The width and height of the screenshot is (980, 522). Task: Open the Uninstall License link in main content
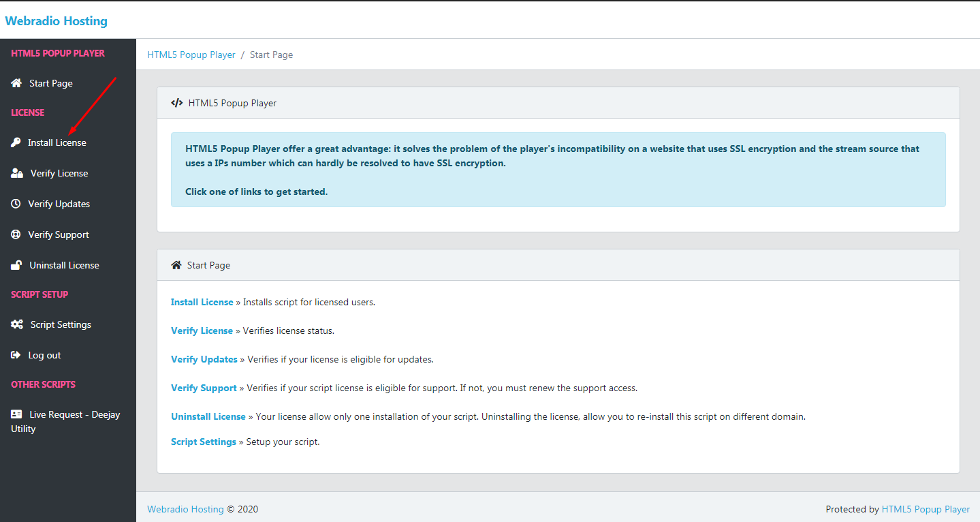coord(208,416)
